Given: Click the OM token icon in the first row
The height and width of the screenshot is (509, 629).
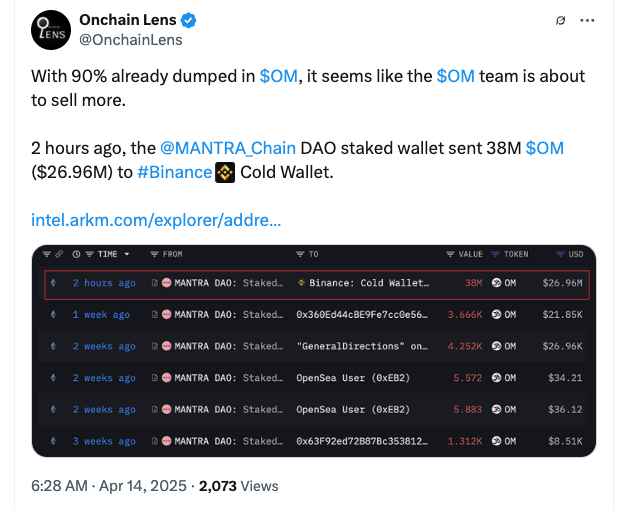Looking at the screenshot, I should (x=496, y=283).
